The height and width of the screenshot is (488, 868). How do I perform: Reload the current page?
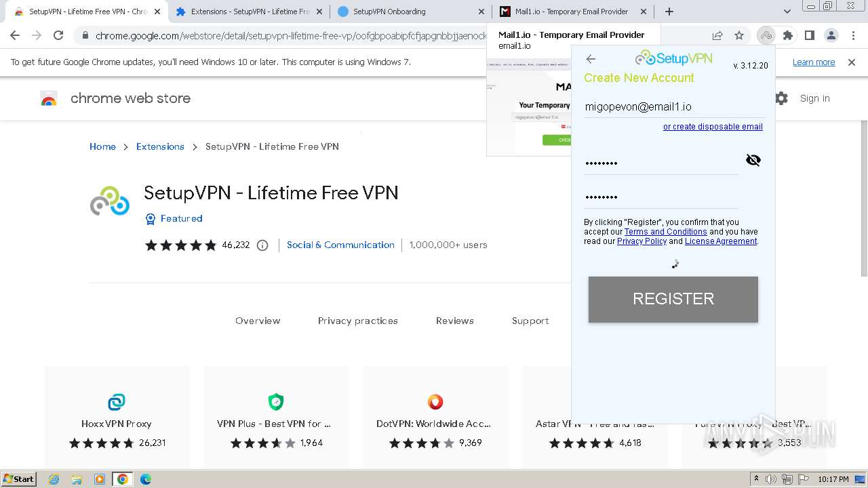pyautogui.click(x=58, y=35)
